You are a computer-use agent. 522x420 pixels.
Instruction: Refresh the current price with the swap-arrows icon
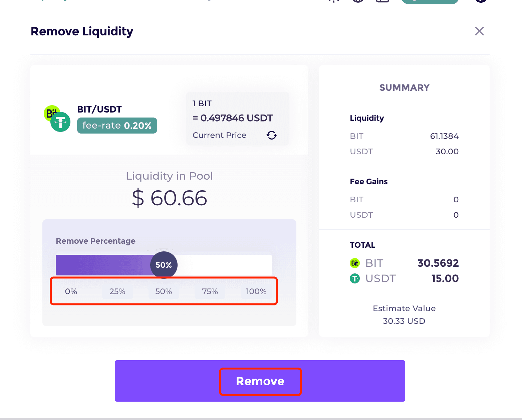(x=272, y=135)
